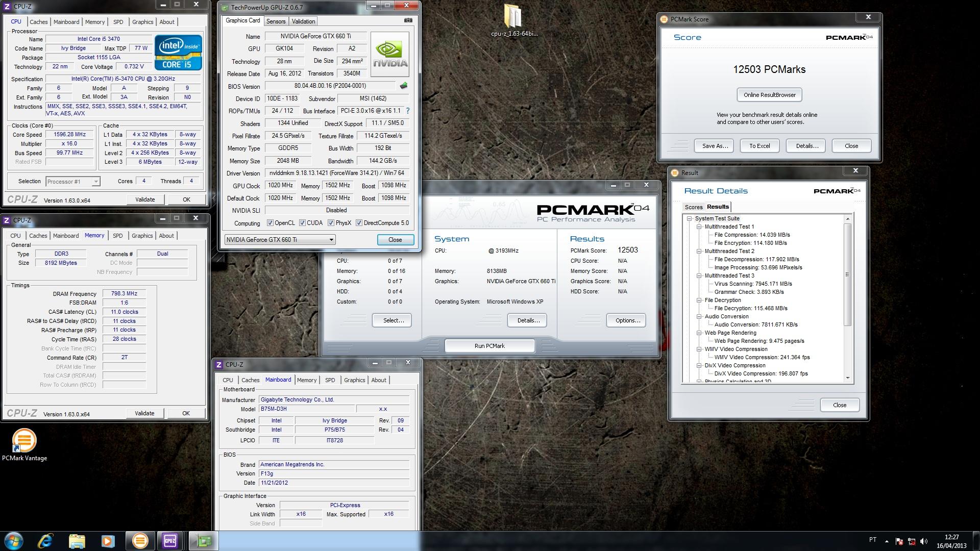Click Validate in the top CPU-Z window

click(x=145, y=199)
